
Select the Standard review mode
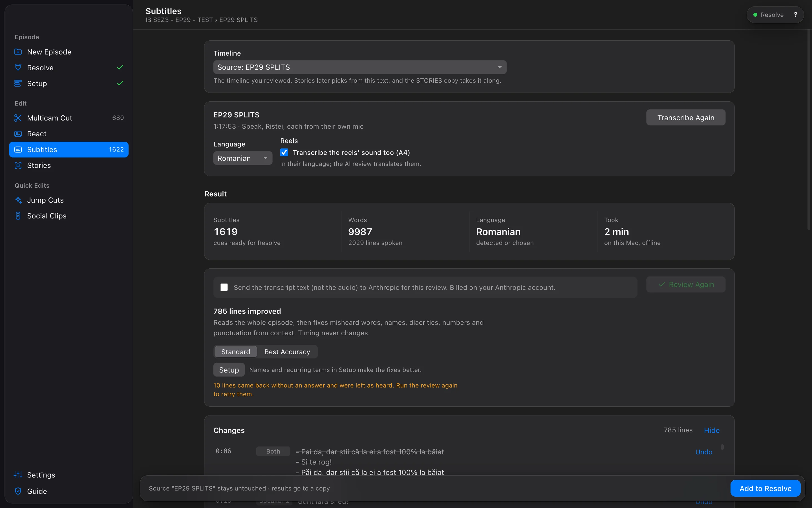pos(235,352)
